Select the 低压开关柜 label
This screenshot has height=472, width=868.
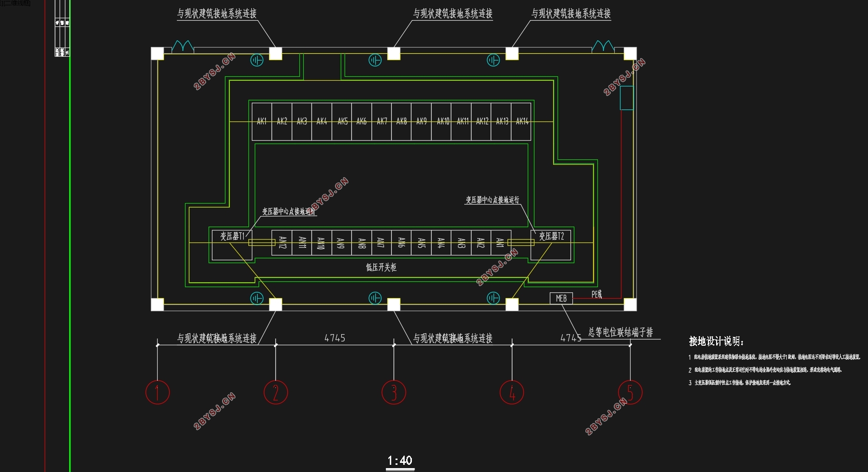(381, 267)
